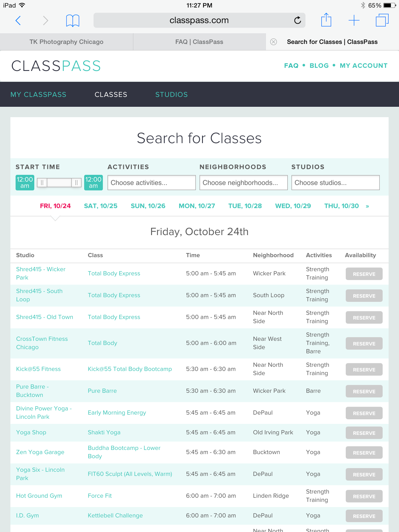This screenshot has height=532, width=399.
Task: Switch to FAQ | ClassPass tab
Action: tap(199, 42)
